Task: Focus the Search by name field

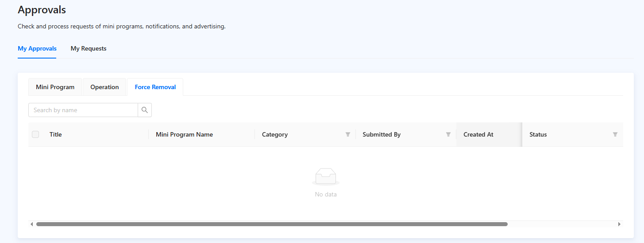Action: [x=83, y=110]
